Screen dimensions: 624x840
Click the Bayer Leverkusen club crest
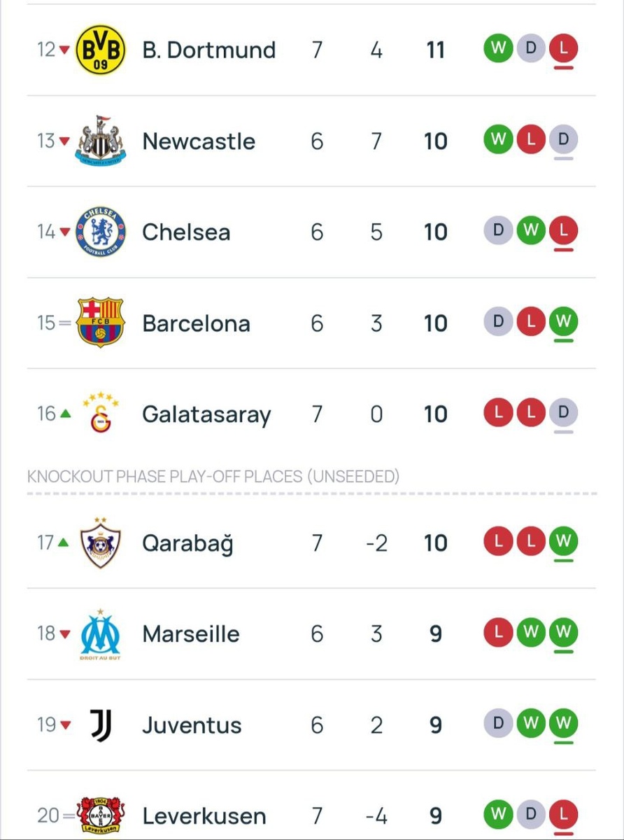click(100, 815)
